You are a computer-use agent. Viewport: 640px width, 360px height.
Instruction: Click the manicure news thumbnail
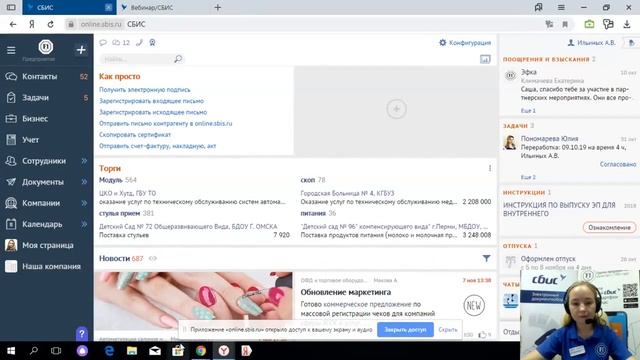coord(193,301)
